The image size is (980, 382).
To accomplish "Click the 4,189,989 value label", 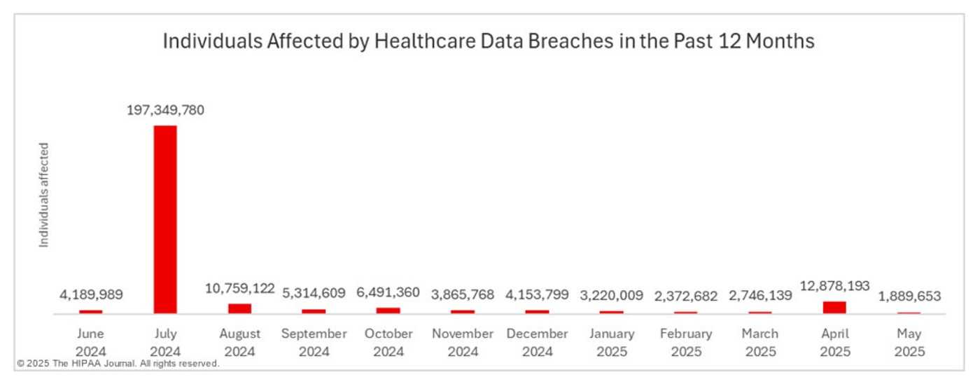I will pos(91,295).
